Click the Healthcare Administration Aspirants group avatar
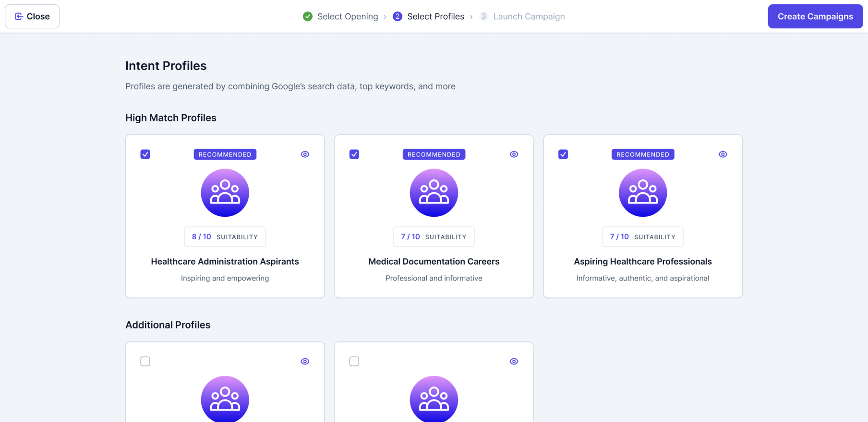Image resolution: width=868 pixels, height=422 pixels. 225,193
